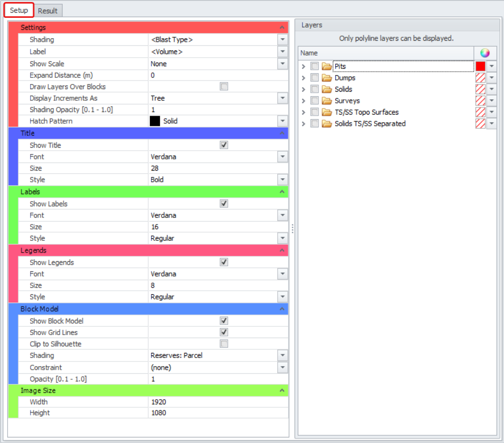This screenshot has height=443, width=504.
Task: Check the TS/SS Topo Surfaces layer checkbox
Action: coord(314,112)
